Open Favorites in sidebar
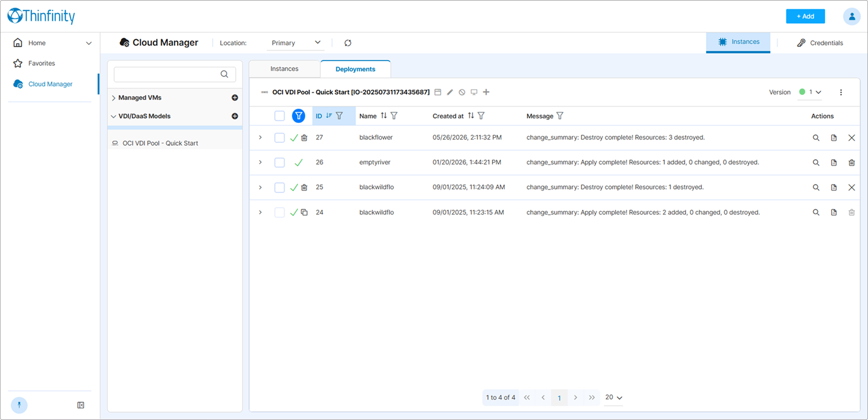This screenshot has height=420, width=868. pyautogui.click(x=42, y=63)
